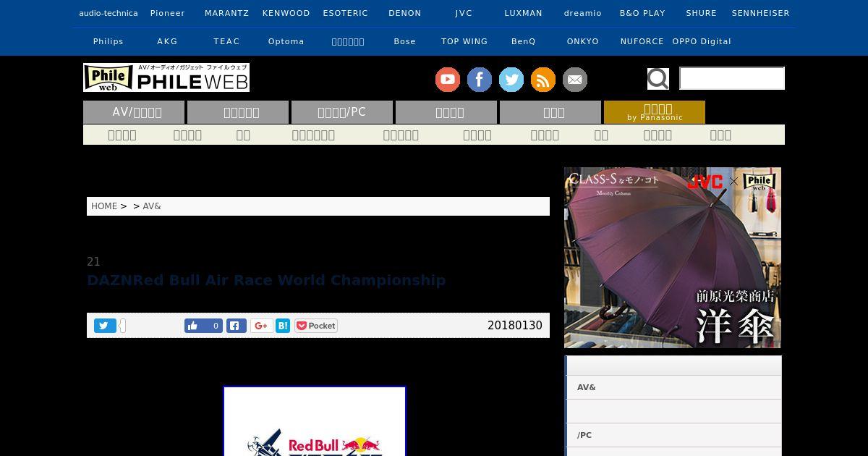
Task: Open the SENNHEISER brand link
Action: (x=761, y=13)
